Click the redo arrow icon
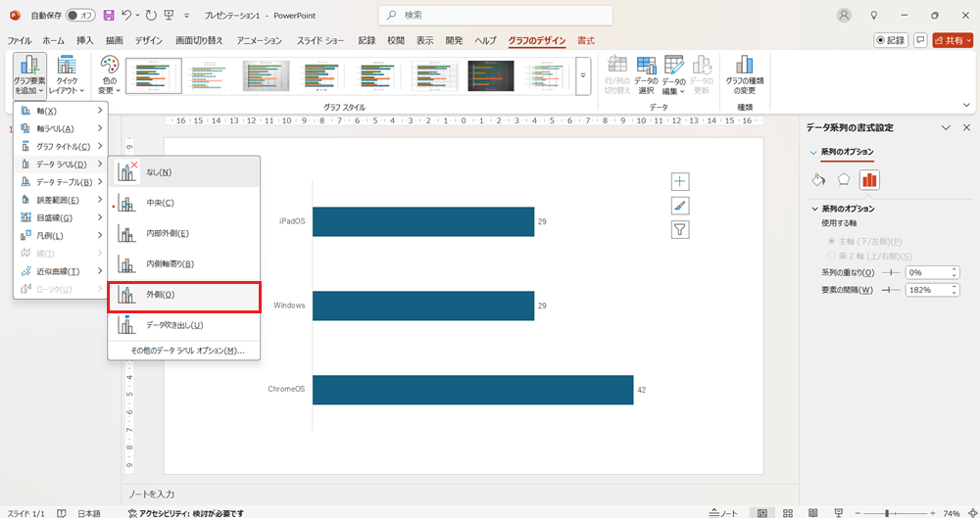This screenshot has width=980, height=518. click(151, 15)
